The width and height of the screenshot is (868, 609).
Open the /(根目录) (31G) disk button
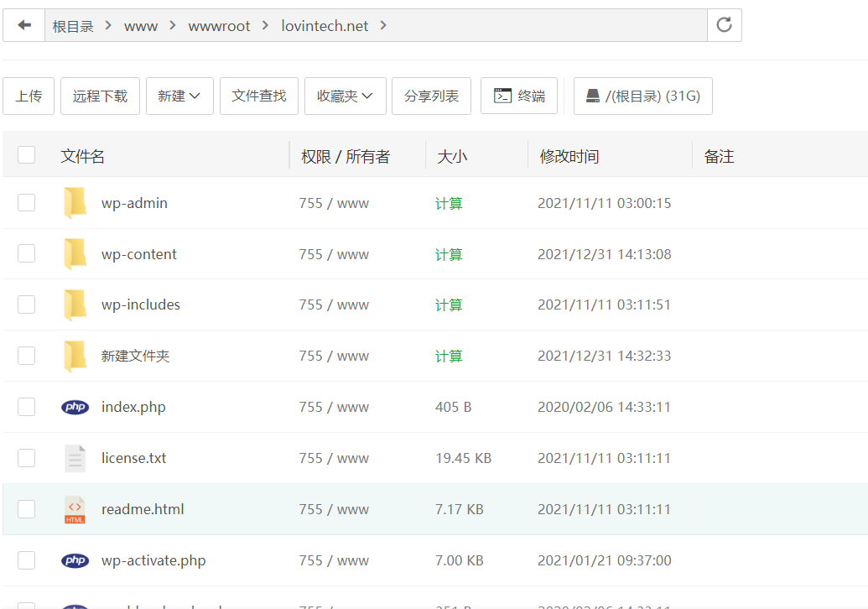click(642, 96)
